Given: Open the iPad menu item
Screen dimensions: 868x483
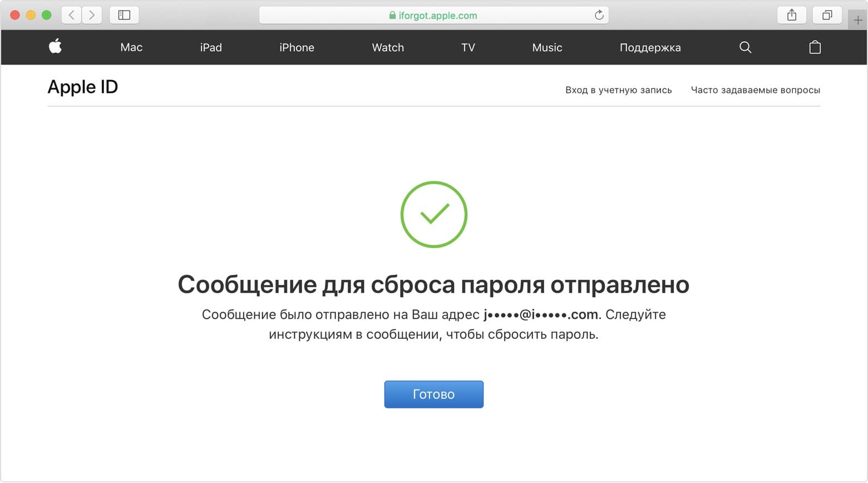Looking at the screenshot, I should (211, 47).
